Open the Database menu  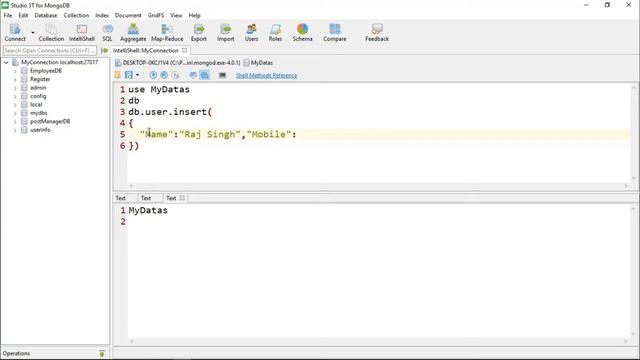coord(46,15)
